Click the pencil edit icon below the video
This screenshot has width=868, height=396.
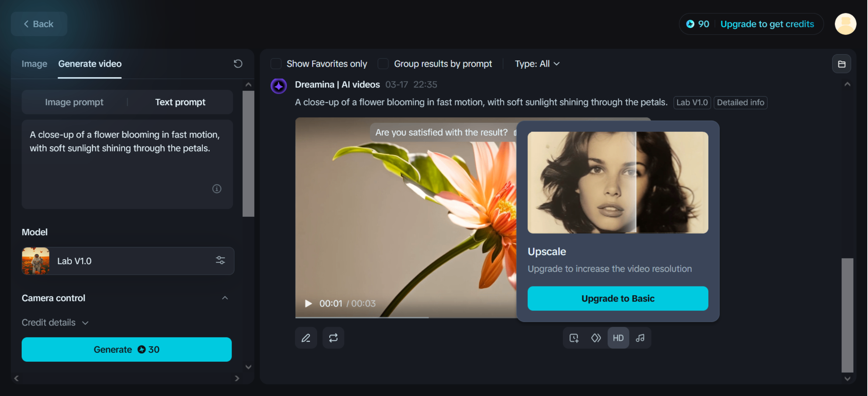point(306,337)
